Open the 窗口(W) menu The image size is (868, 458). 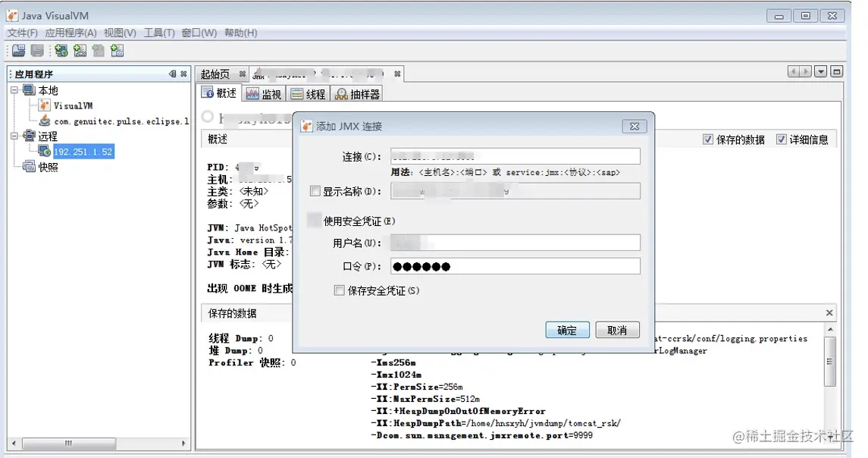(x=199, y=33)
